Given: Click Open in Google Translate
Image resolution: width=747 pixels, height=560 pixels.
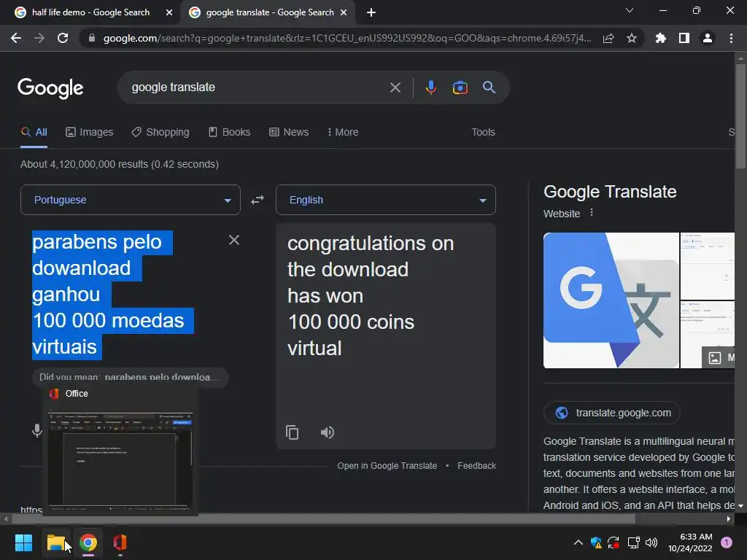Looking at the screenshot, I should coord(387,466).
